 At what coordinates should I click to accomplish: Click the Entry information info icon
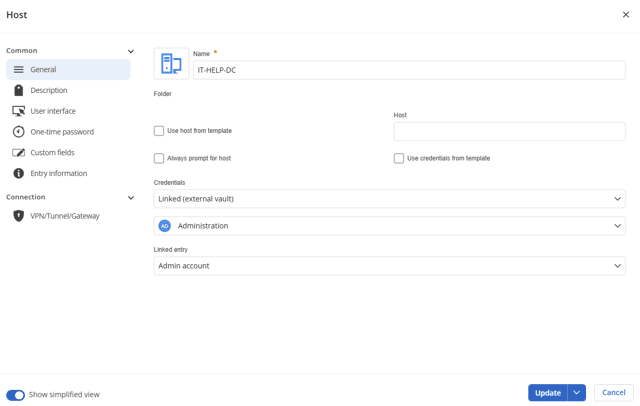tap(18, 174)
